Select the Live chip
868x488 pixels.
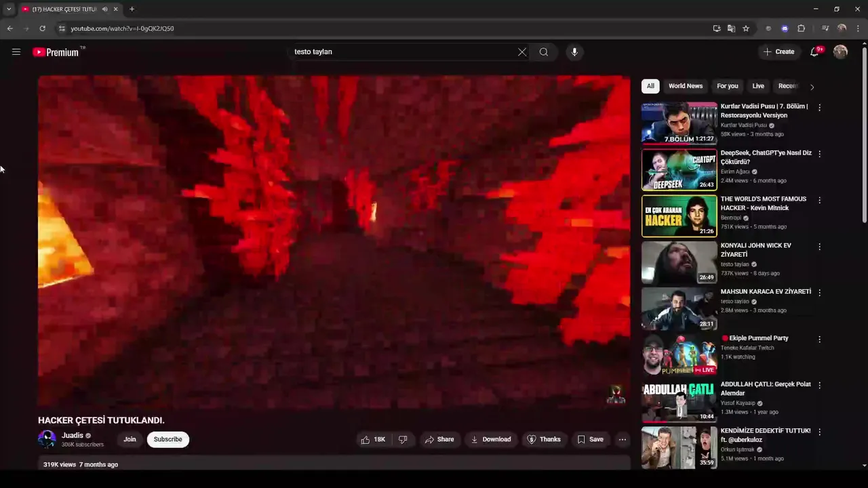point(758,86)
